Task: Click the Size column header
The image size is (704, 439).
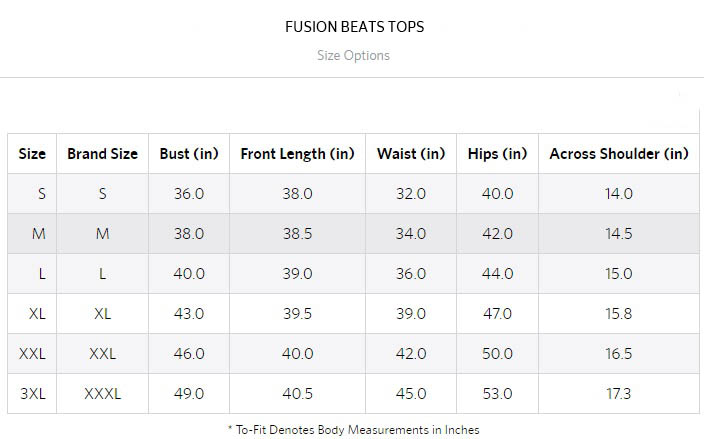Action: [32, 154]
